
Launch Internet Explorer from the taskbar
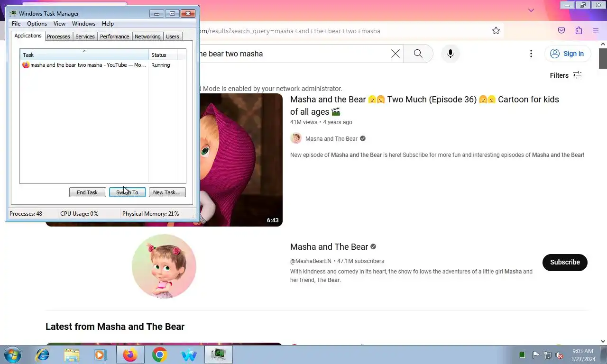43,355
